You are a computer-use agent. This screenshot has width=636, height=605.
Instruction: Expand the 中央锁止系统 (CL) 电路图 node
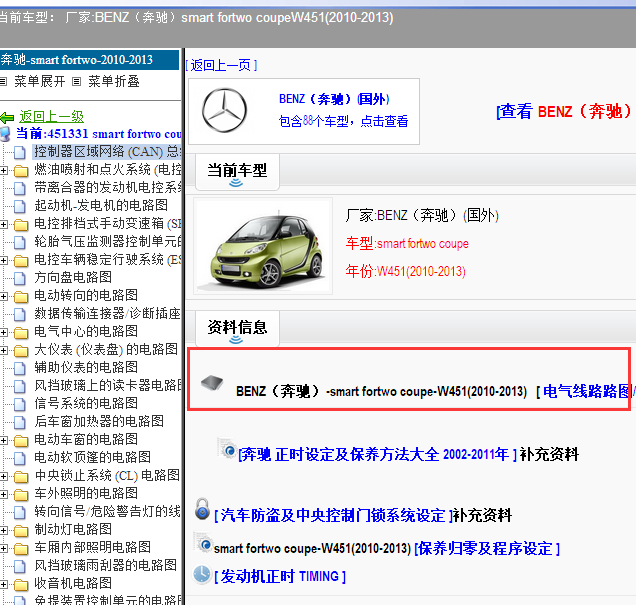(x=4, y=476)
